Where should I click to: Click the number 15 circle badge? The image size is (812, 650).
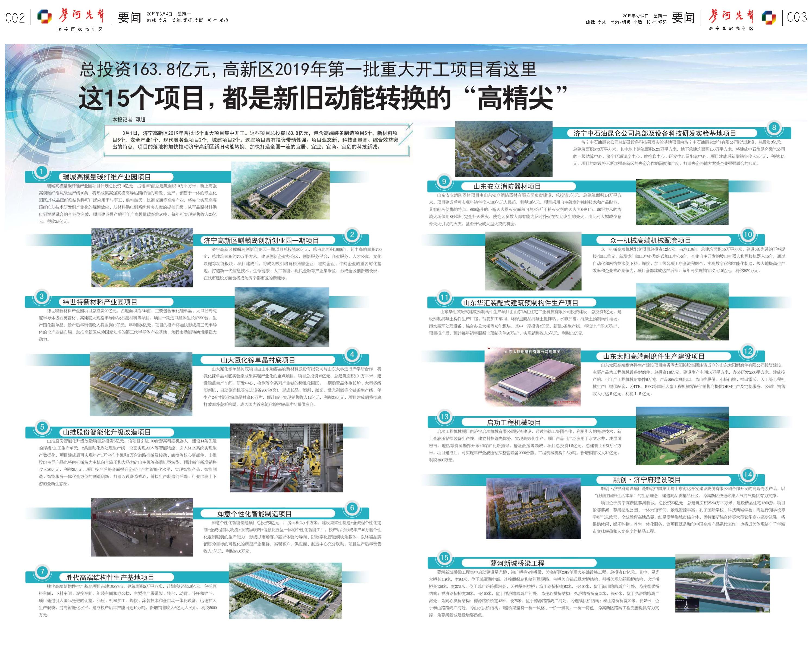click(x=444, y=558)
